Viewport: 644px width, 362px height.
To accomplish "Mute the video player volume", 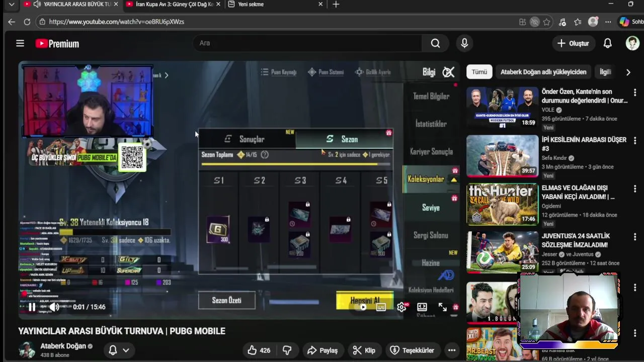I will 54,307.
